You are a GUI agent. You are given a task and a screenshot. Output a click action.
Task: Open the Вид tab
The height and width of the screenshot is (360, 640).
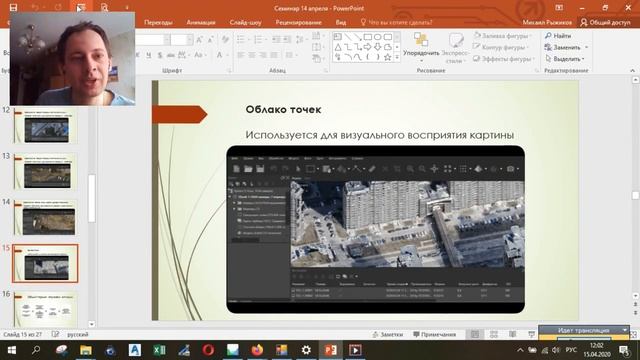pyautogui.click(x=341, y=22)
